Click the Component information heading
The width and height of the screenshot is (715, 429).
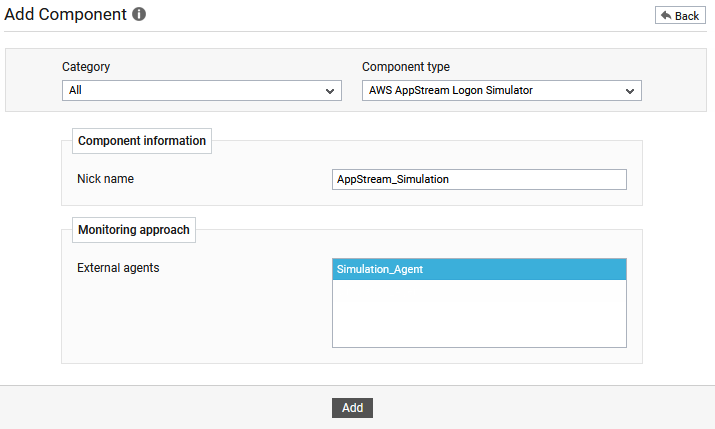pos(142,141)
